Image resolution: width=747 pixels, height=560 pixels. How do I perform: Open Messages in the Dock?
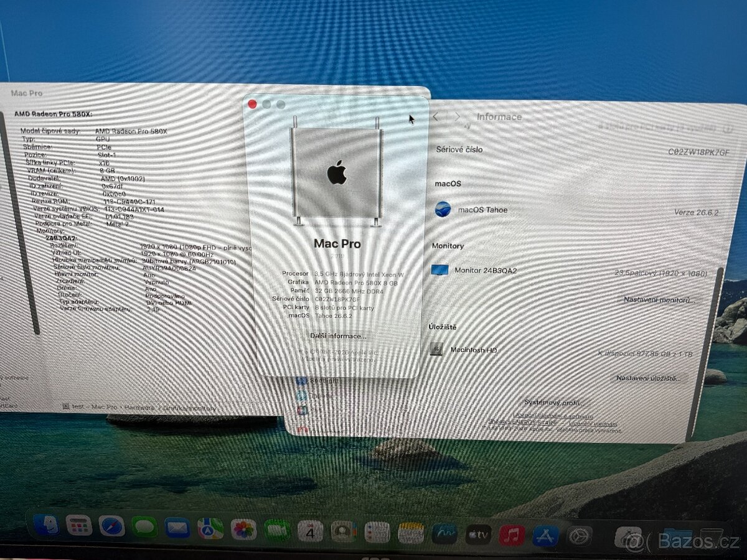[144, 528]
